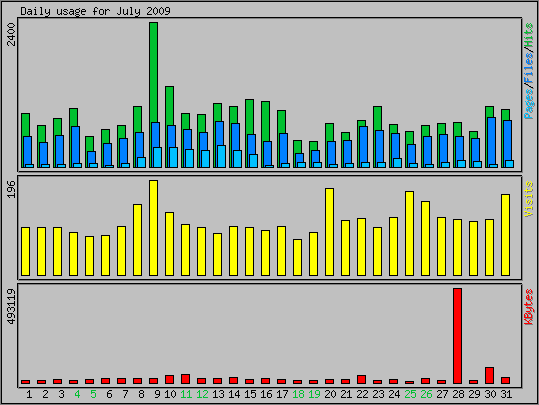Screen dimensions: 539x405
Task: Click the cyan pages bar for day 13
Action: 221,156
